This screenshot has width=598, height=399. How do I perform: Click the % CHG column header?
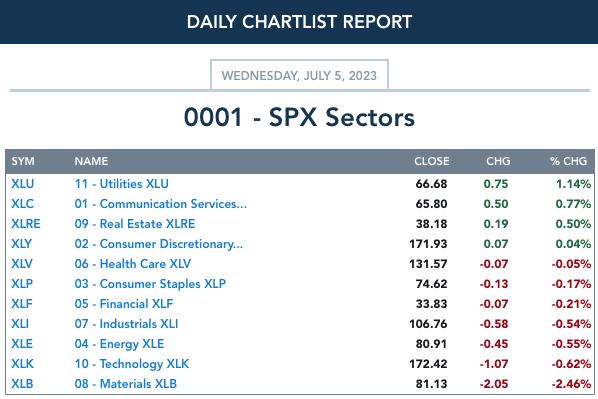click(568, 161)
